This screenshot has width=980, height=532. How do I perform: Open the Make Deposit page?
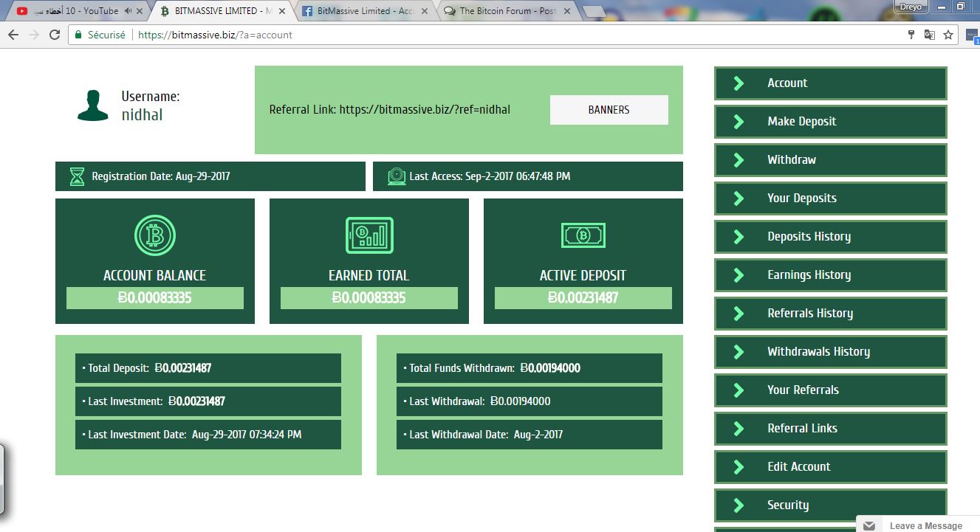830,122
